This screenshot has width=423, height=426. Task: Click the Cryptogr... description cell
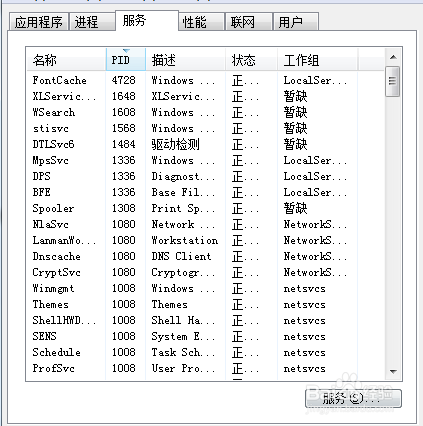click(183, 272)
